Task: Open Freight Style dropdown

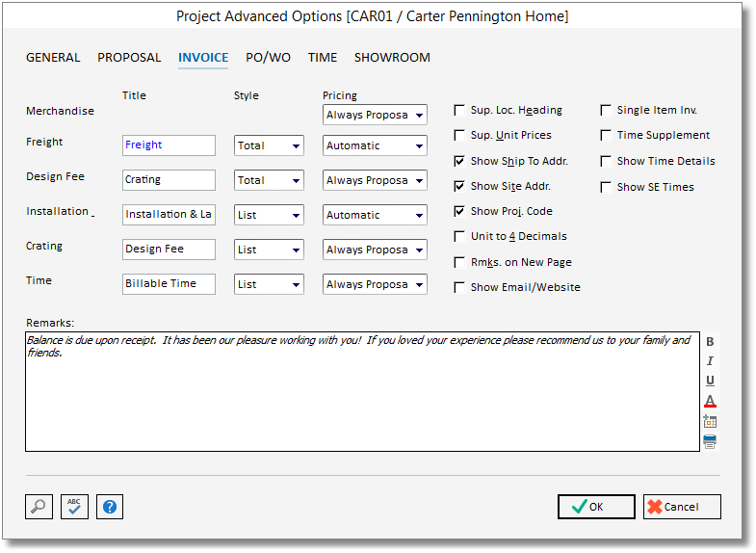Action: tap(269, 145)
